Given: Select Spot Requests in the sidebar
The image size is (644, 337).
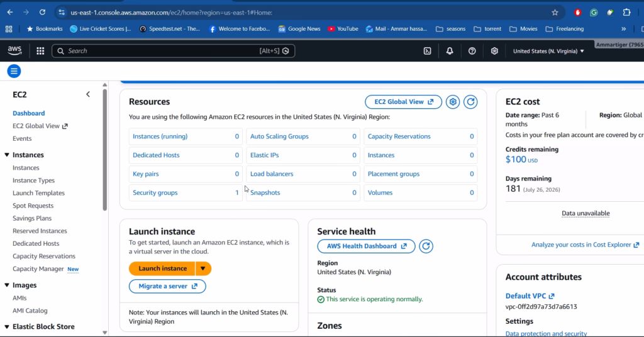Looking at the screenshot, I should pyautogui.click(x=33, y=206).
